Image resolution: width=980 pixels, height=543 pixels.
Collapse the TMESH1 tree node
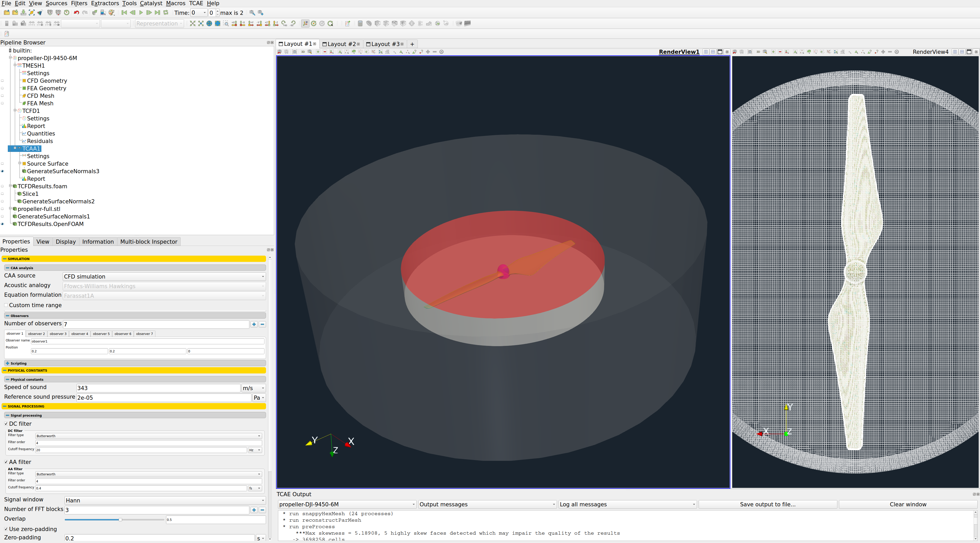tap(15, 65)
